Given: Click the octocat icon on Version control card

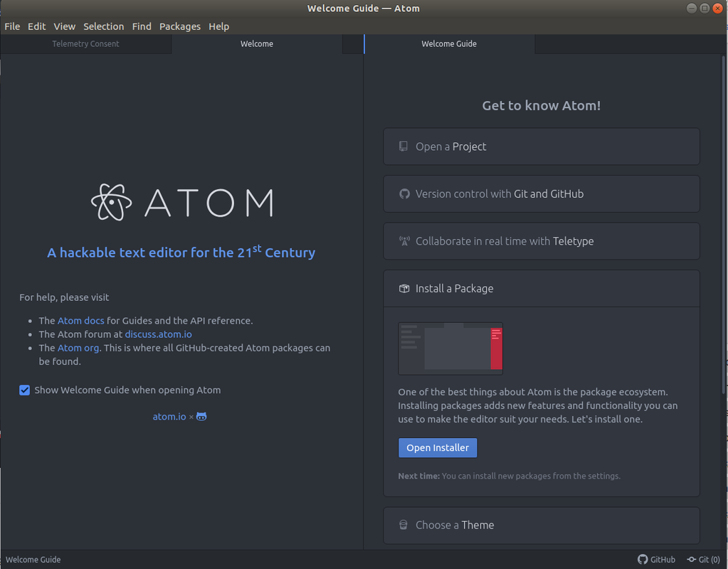Looking at the screenshot, I should point(404,193).
